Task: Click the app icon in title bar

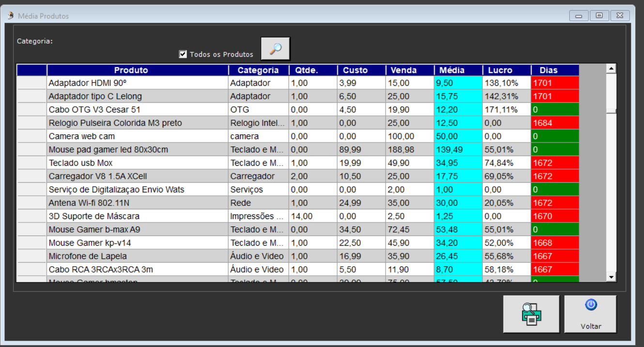Action: point(11,16)
